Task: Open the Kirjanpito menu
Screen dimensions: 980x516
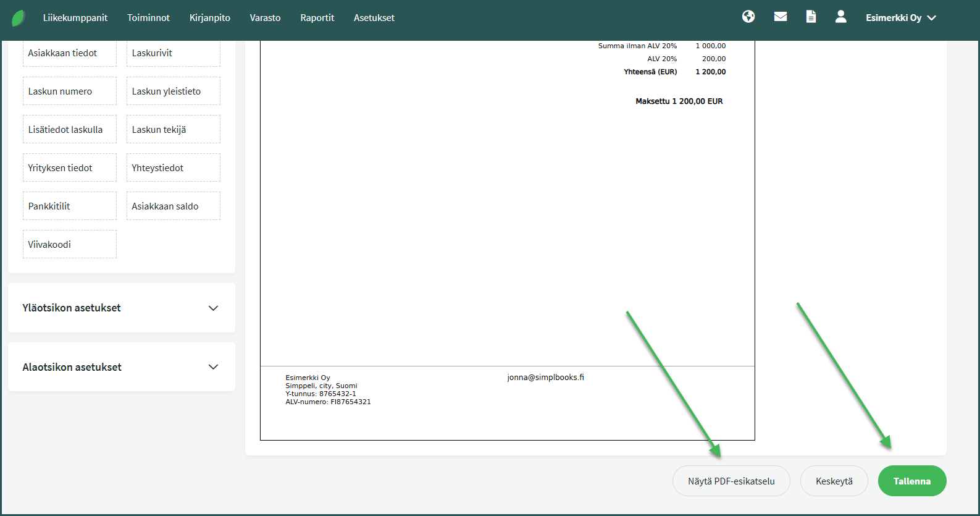Action: point(209,18)
